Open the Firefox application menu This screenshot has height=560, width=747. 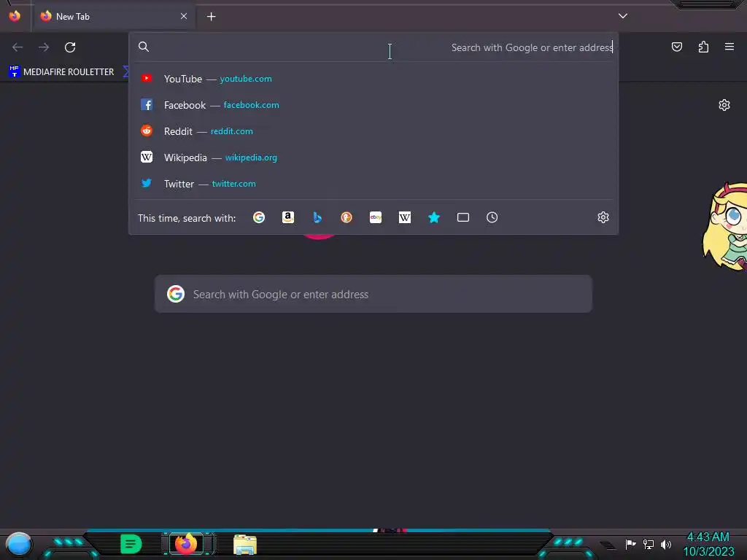729,47
